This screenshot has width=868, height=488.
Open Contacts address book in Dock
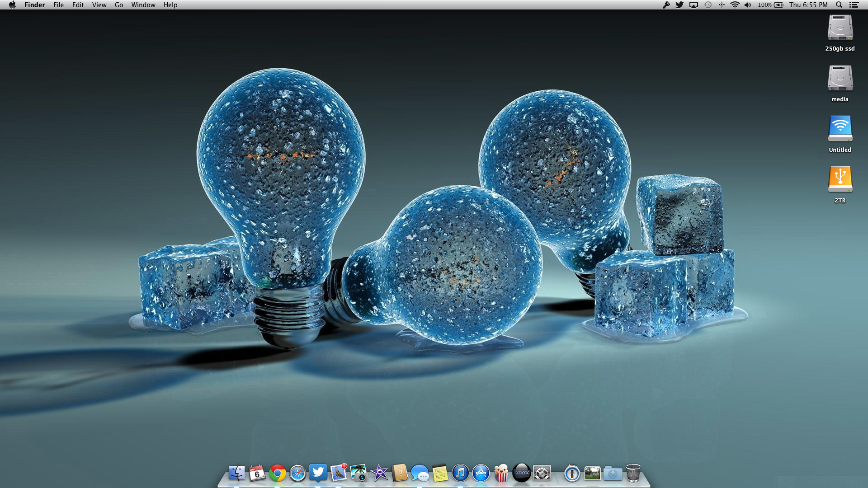(400, 473)
